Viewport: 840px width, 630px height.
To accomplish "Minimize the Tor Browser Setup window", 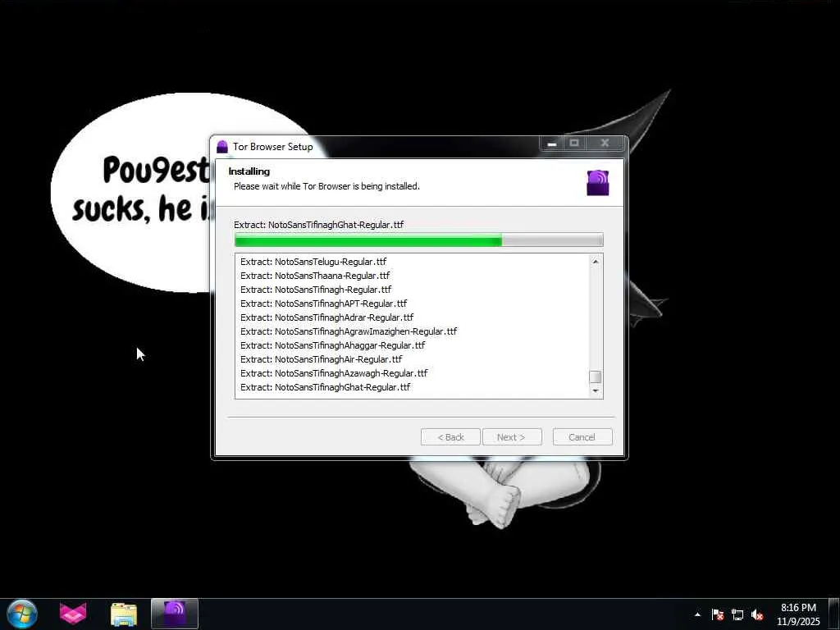I will pos(552,144).
